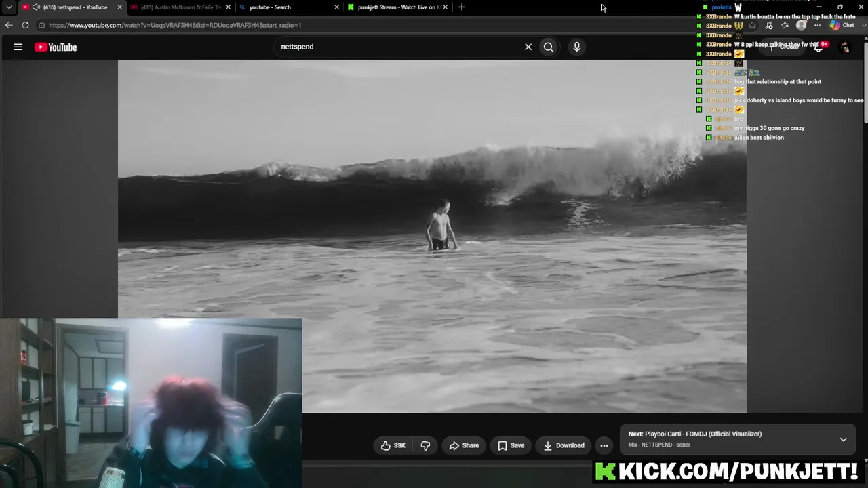Expand the Next: Playboi Carti mix panel
Screen dimensions: 868x488
pyautogui.click(x=843, y=439)
